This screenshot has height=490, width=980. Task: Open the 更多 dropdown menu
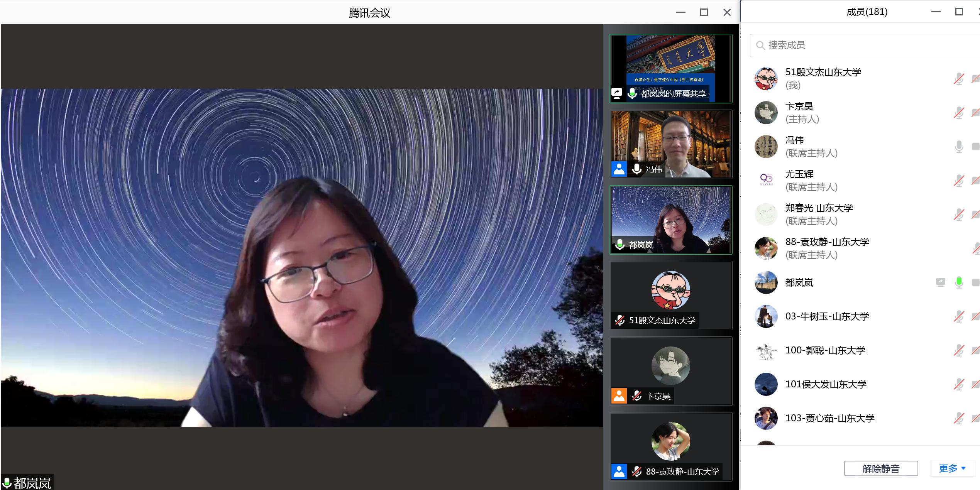coord(952,468)
